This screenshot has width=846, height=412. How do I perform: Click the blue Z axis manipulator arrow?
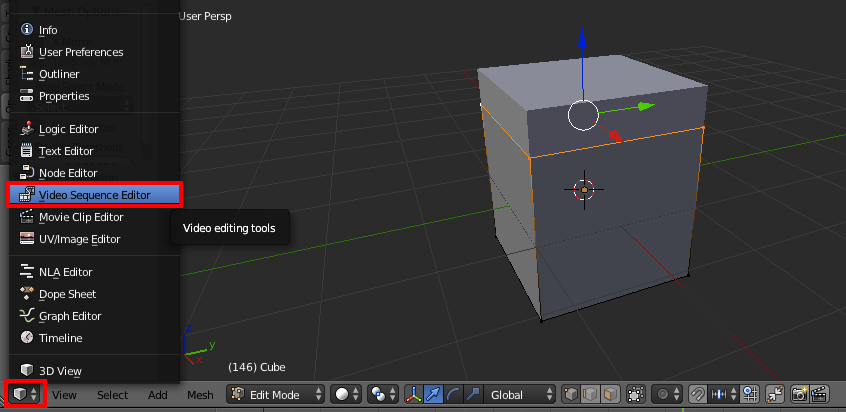[583, 39]
